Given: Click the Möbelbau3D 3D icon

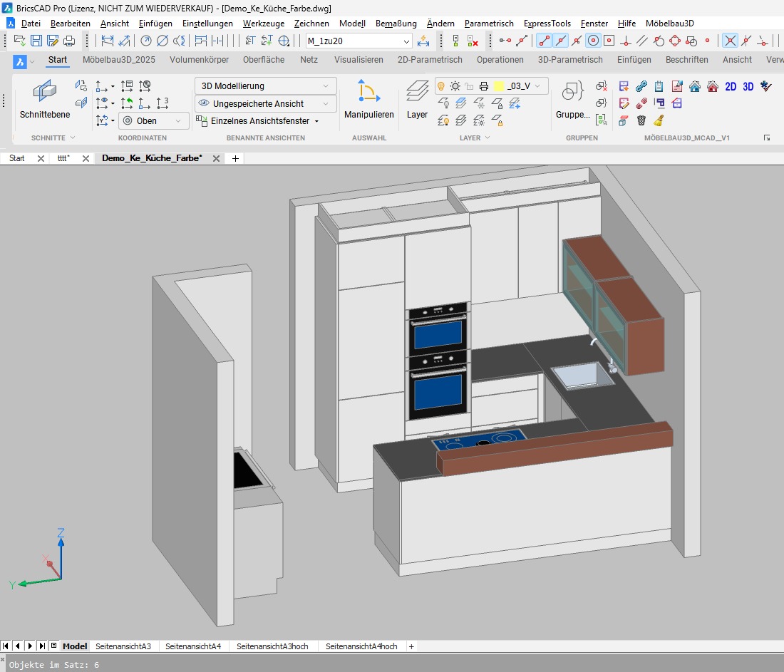Looking at the screenshot, I should coord(748,86).
